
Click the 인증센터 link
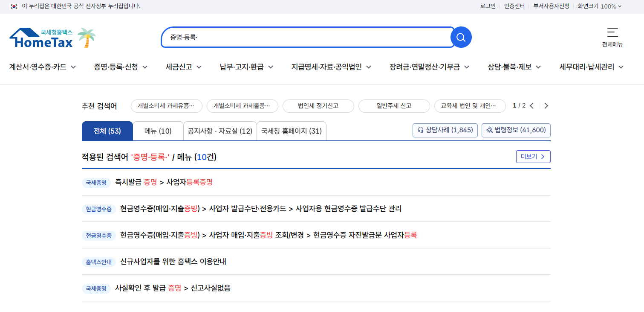[x=514, y=6]
